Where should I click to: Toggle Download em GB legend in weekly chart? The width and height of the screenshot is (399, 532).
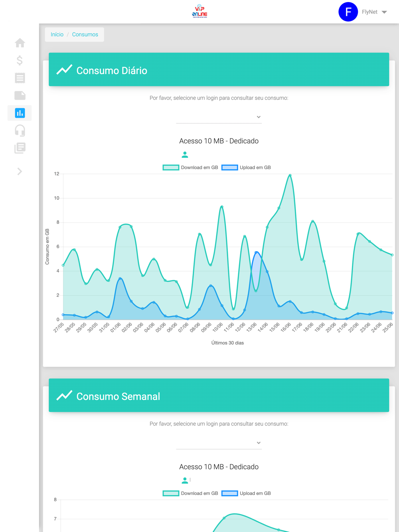[x=190, y=493]
